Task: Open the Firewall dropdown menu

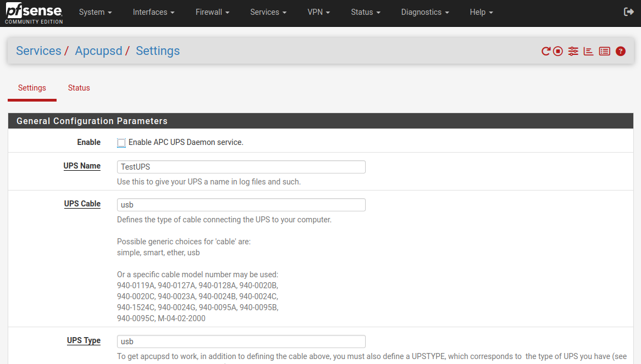Action: click(x=212, y=12)
